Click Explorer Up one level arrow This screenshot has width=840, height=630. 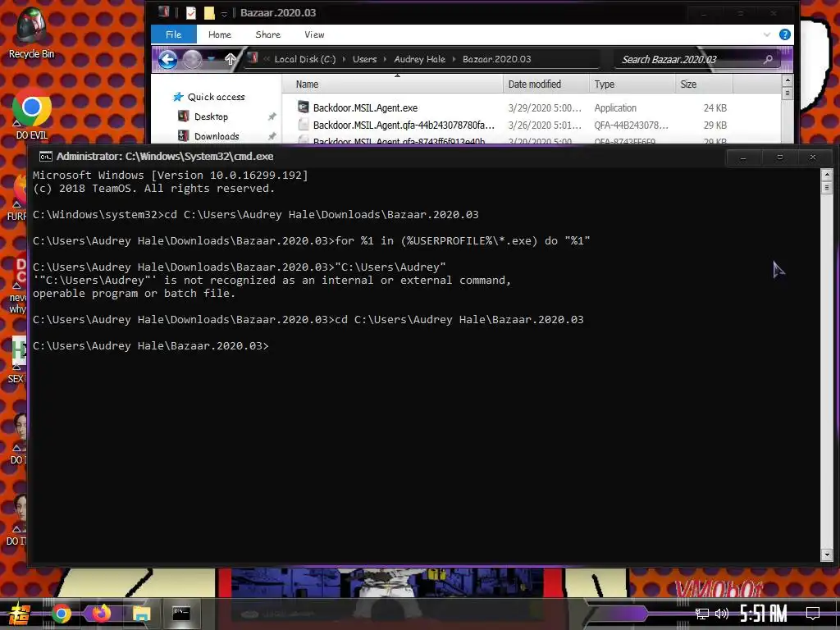(x=231, y=59)
